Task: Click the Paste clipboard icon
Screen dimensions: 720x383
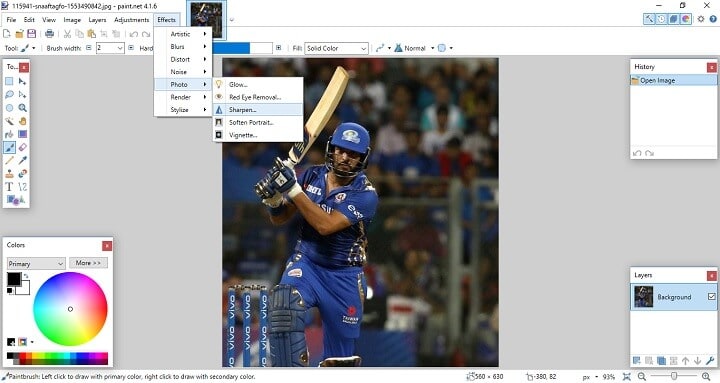Action: coord(92,34)
